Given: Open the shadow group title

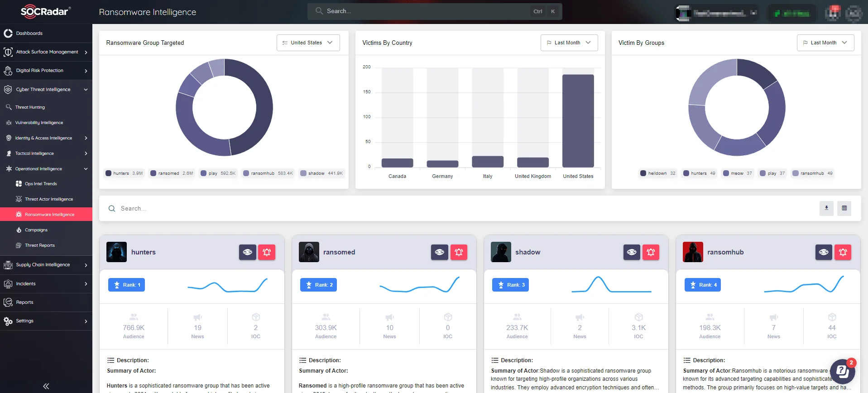Looking at the screenshot, I should (528, 252).
